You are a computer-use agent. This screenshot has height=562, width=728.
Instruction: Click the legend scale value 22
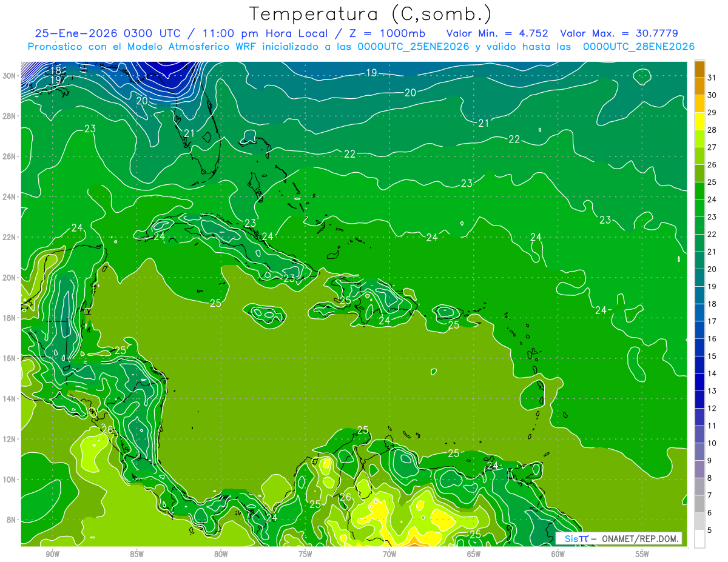point(712,234)
